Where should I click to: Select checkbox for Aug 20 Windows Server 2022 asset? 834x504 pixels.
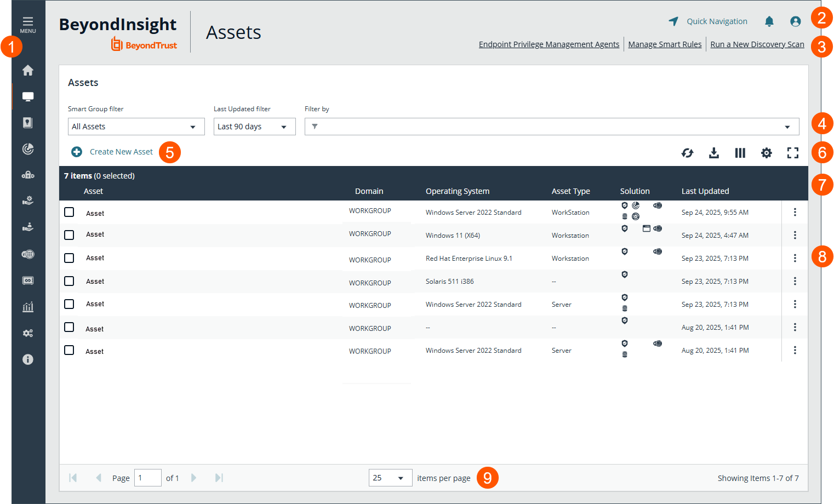(69, 350)
